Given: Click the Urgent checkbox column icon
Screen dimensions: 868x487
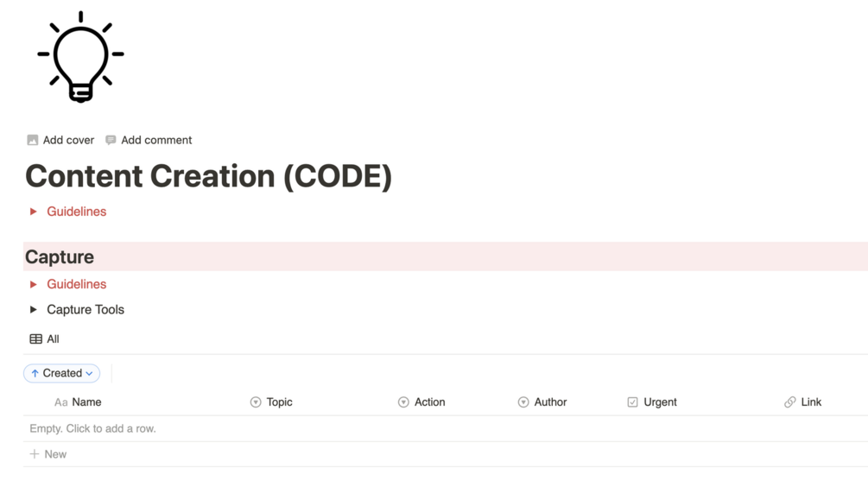Looking at the screenshot, I should [x=633, y=402].
